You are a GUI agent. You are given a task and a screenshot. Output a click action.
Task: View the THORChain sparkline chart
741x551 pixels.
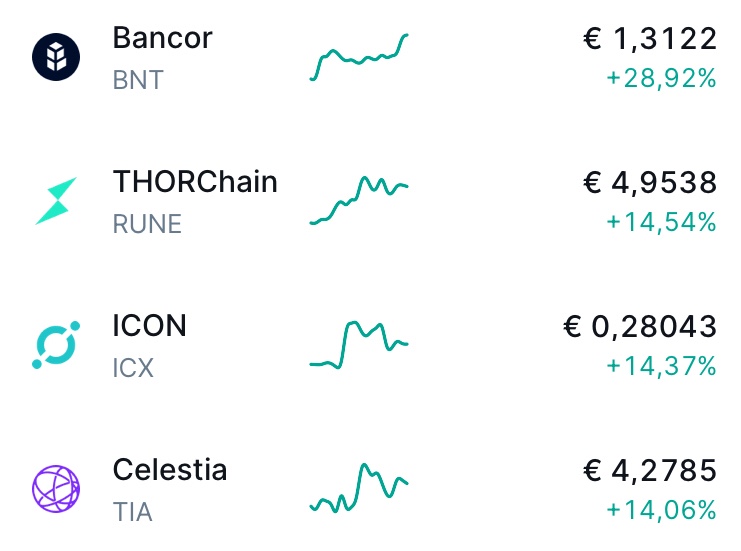[359, 201]
